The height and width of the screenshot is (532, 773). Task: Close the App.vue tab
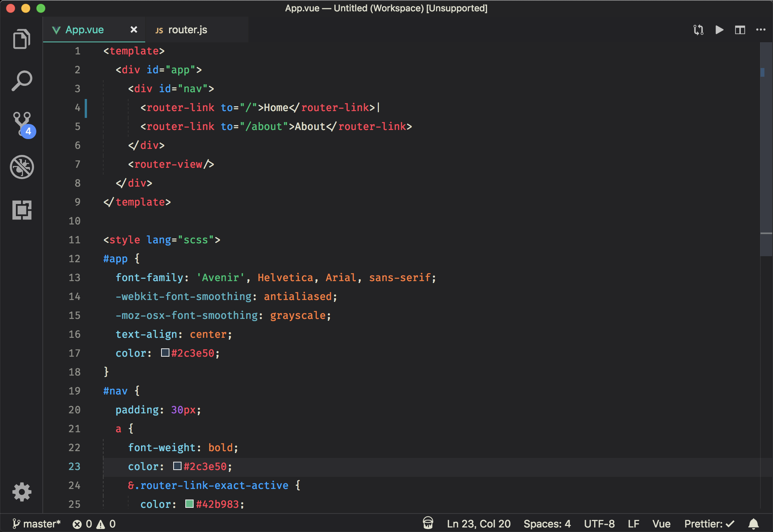(133, 30)
